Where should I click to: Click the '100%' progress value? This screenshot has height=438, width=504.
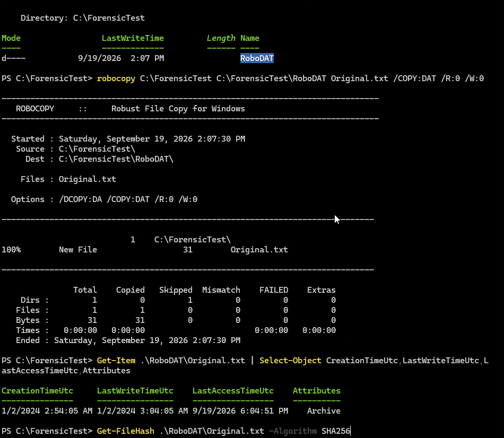click(x=11, y=250)
